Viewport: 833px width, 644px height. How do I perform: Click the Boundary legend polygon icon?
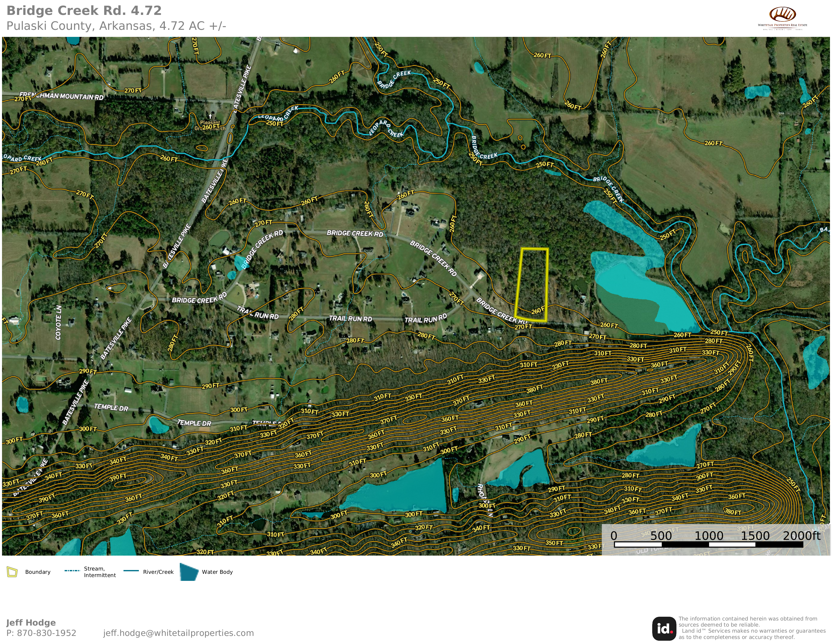point(12,572)
